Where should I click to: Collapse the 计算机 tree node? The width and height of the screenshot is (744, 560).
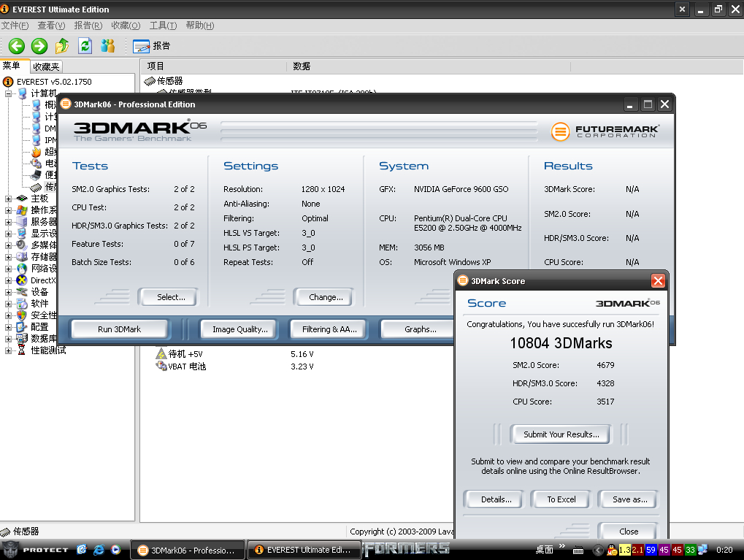(x=8, y=93)
